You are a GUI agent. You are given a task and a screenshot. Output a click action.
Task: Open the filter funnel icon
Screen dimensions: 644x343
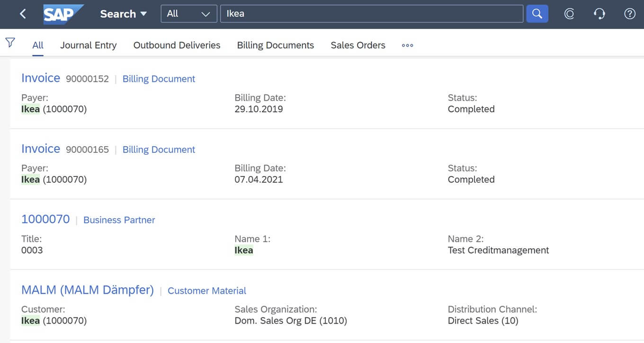(10, 43)
